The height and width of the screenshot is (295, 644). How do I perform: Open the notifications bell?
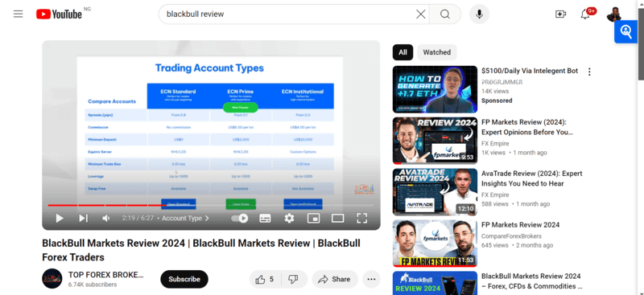pos(585,14)
